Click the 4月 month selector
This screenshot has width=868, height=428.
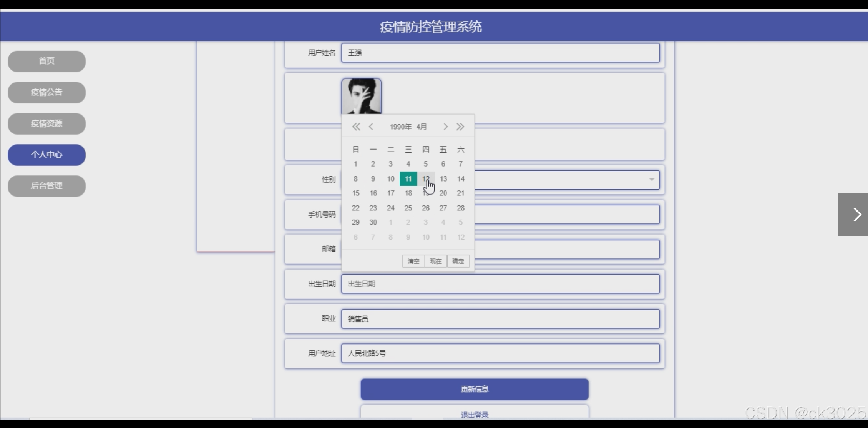click(x=422, y=127)
